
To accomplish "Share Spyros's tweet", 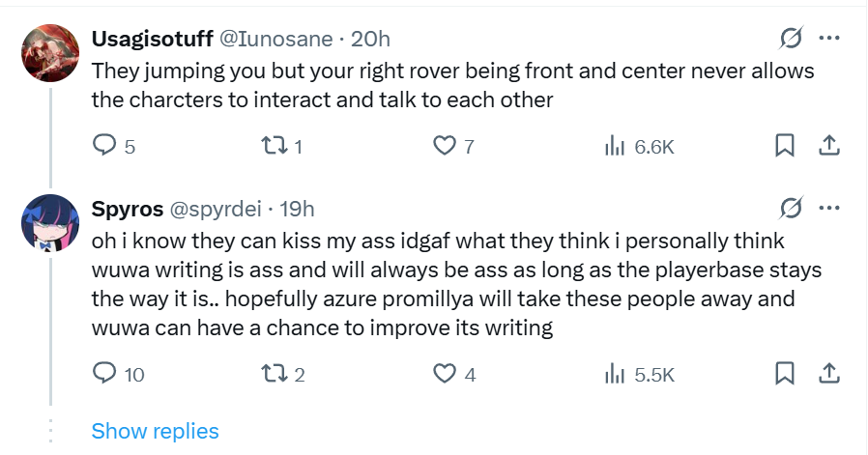I will pyautogui.click(x=828, y=373).
